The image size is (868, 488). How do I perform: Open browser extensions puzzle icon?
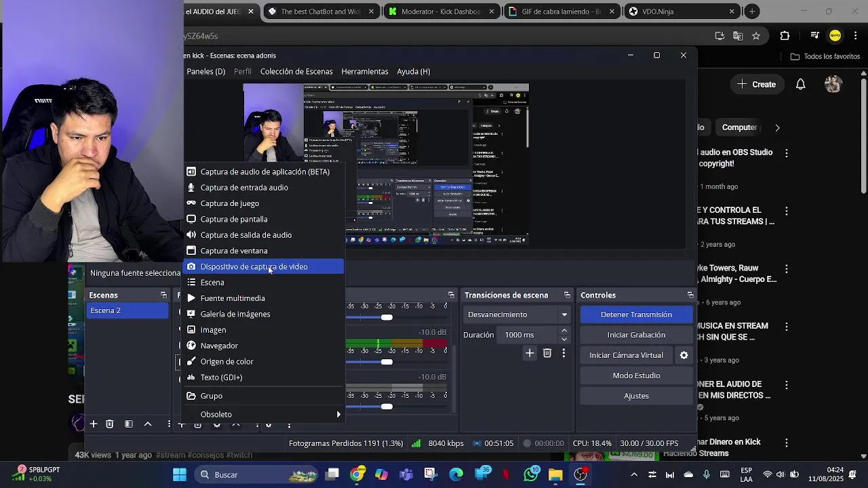point(785,36)
